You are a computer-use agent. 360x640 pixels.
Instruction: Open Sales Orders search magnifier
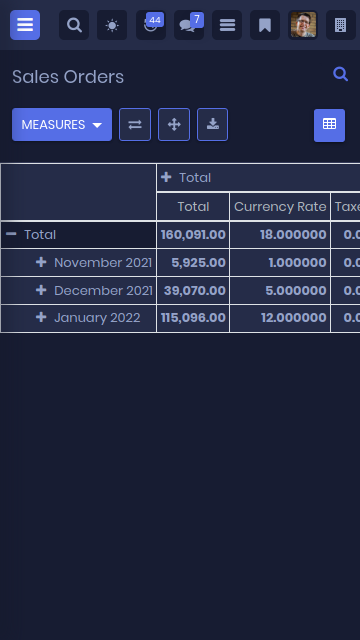[340, 74]
